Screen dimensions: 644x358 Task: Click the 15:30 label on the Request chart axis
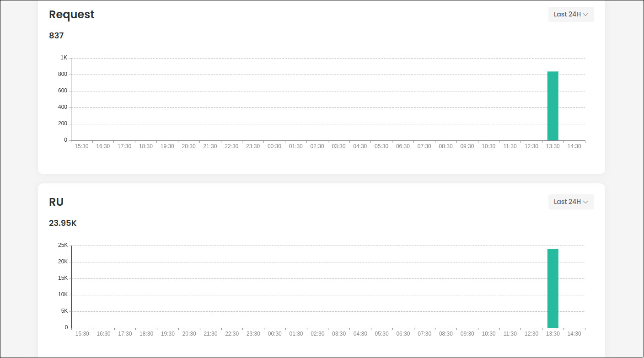tap(82, 146)
